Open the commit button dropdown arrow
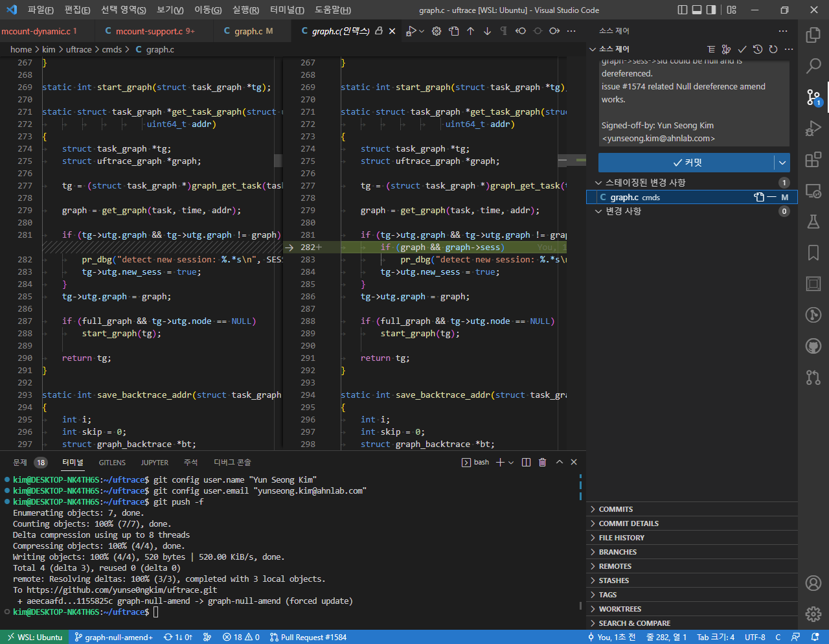 pos(782,163)
